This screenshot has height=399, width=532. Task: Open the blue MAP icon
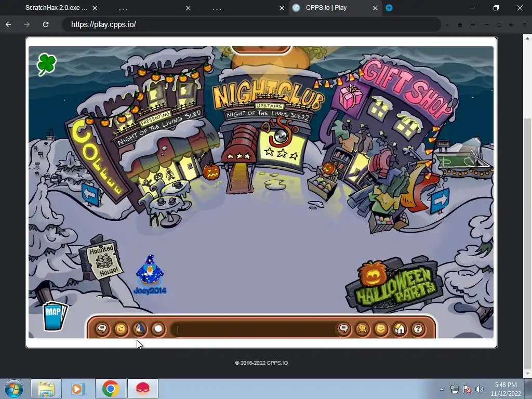(x=55, y=315)
